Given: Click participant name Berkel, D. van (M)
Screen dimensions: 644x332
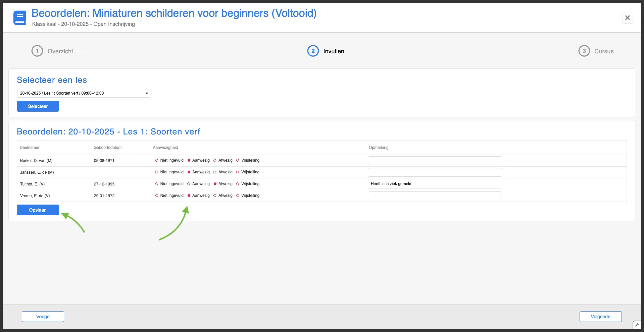Looking at the screenshot, I should (x=36, y=161).
